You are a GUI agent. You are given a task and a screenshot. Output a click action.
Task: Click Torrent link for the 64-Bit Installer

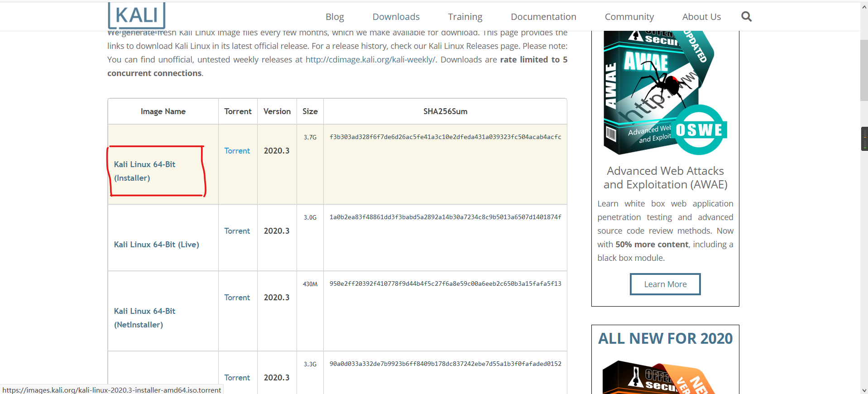237,151
